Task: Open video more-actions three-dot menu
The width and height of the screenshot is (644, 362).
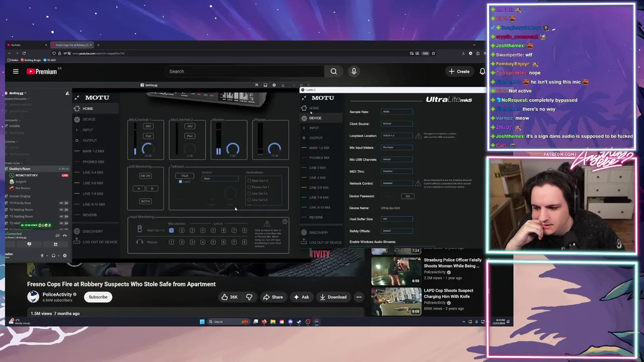Action: pos(359,297)
